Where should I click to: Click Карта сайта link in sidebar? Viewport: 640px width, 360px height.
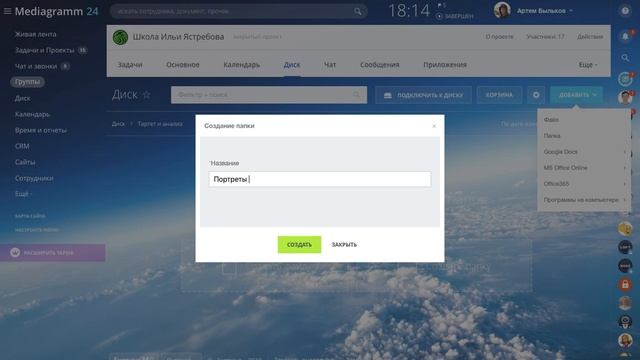(x=30, y=216)
